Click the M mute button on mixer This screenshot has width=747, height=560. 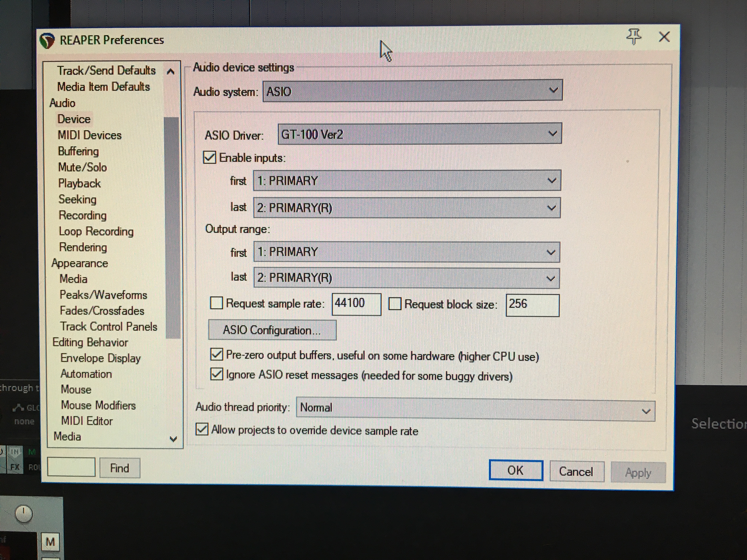pos(50,542)
